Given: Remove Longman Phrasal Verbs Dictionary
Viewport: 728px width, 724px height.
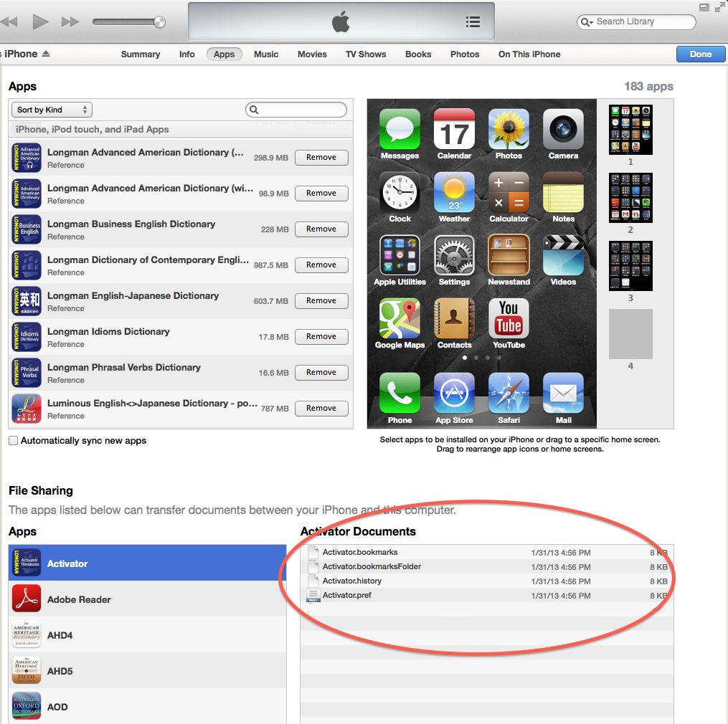Looking at the screenshot, I should click(321, 372).
